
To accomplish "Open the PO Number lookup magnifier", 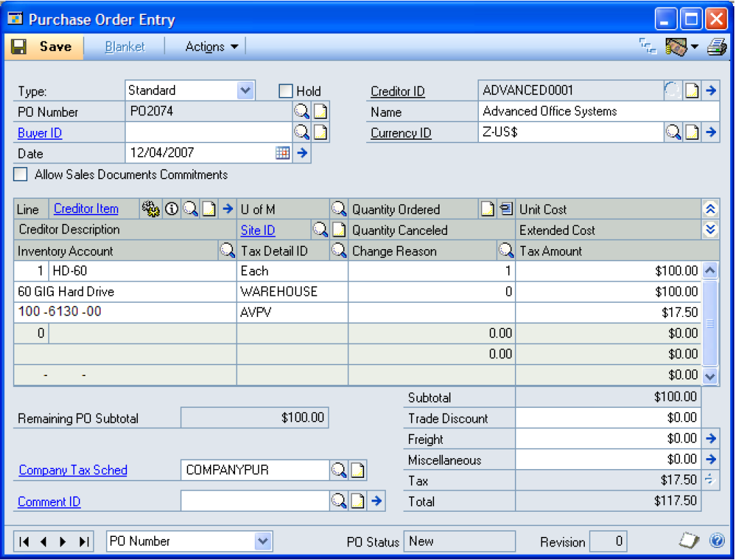I will point(301,112).
